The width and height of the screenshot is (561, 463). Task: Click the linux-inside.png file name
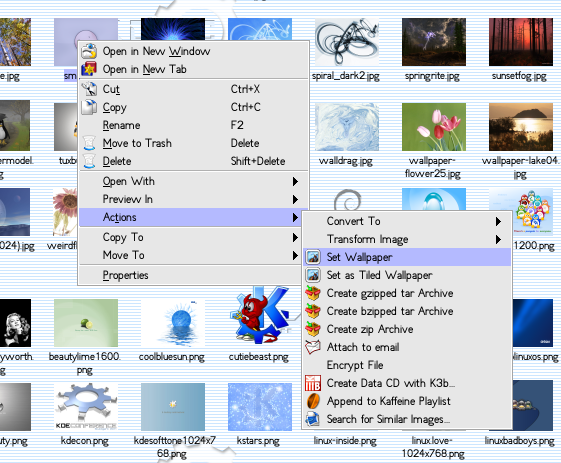pos(345,441)
